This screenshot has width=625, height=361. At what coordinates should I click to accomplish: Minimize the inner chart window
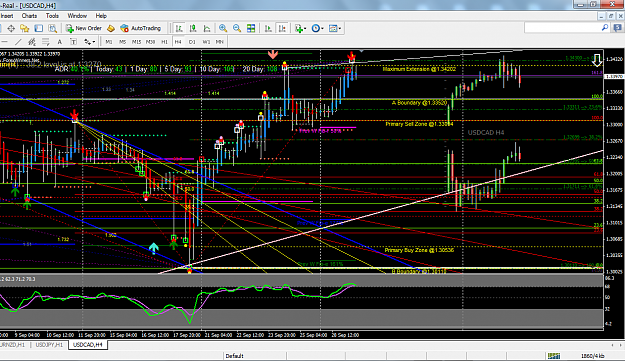(601, 16)
